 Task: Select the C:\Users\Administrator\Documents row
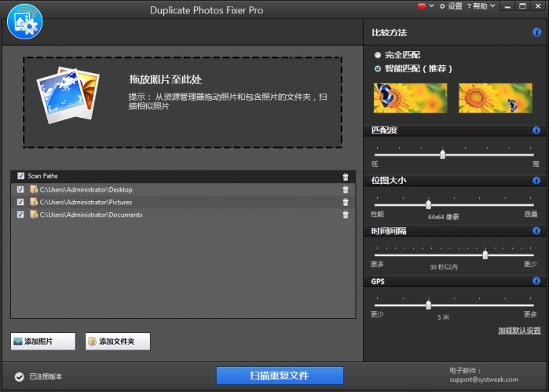pos(183,214)
